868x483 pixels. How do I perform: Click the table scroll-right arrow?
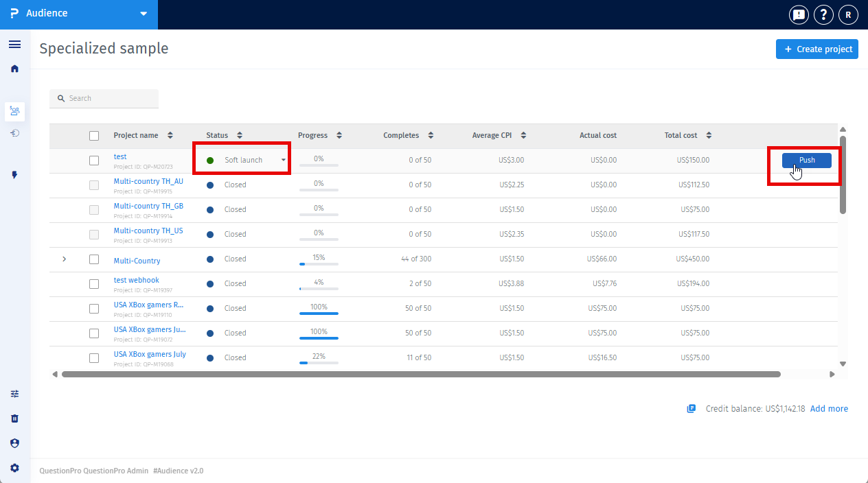click(832, 375)
